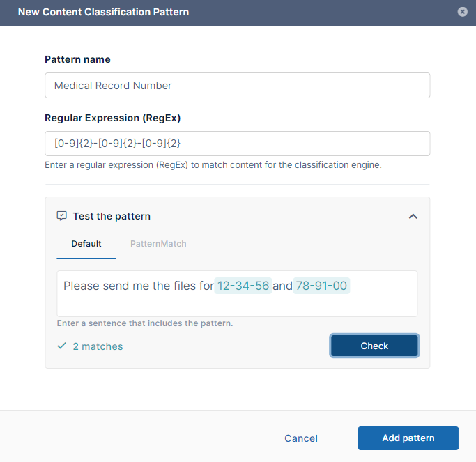Screen dimensions: 476x462
Task: Close the New Content Classification Pattern dialog
Action: tap(462, 12)
